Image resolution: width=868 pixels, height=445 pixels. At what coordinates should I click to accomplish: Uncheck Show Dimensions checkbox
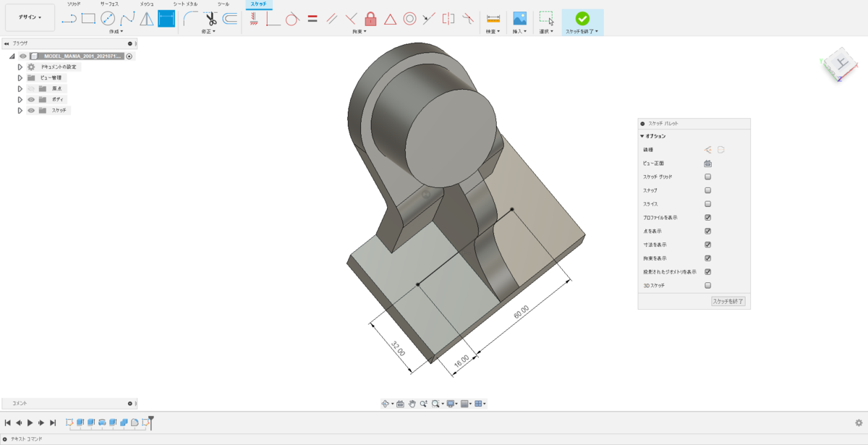[708, 245]
